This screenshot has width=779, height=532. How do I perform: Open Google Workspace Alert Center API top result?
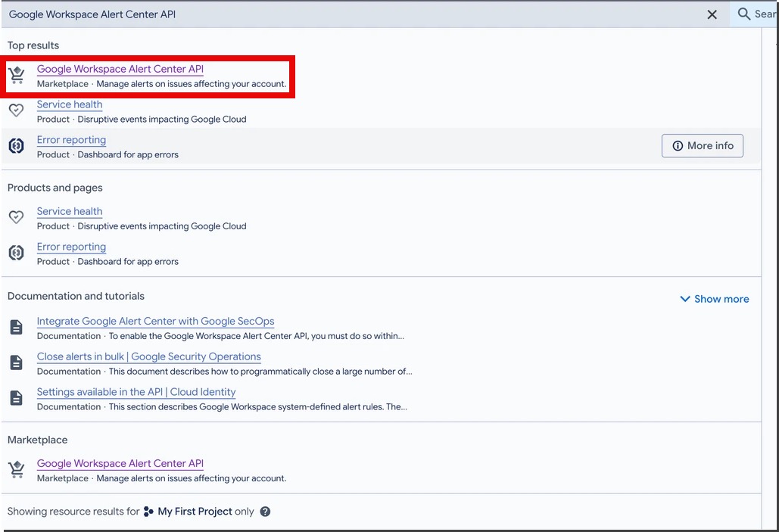pyautogui.click(x=120, y=69)
